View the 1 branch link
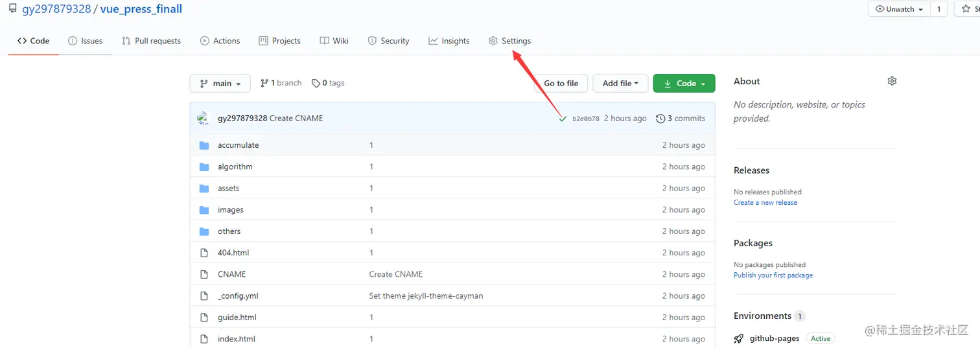This screenshot has width=980, height=348. tap(281, 83)
